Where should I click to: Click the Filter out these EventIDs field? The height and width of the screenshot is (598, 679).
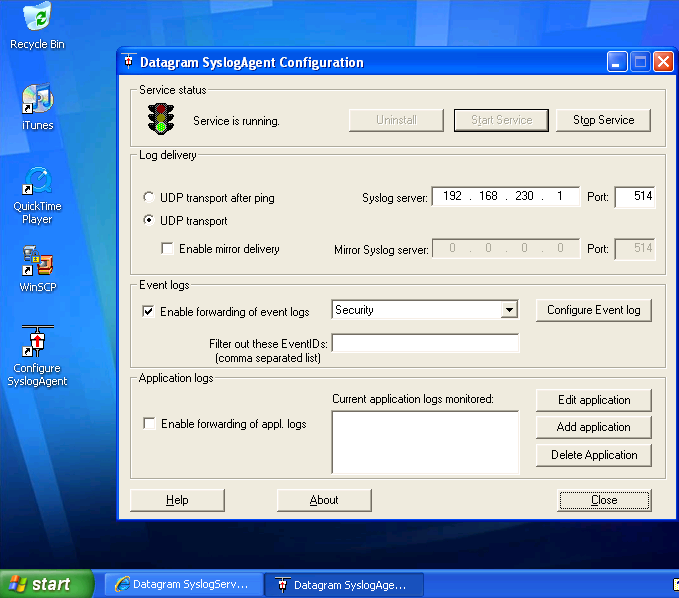point(425,343)
